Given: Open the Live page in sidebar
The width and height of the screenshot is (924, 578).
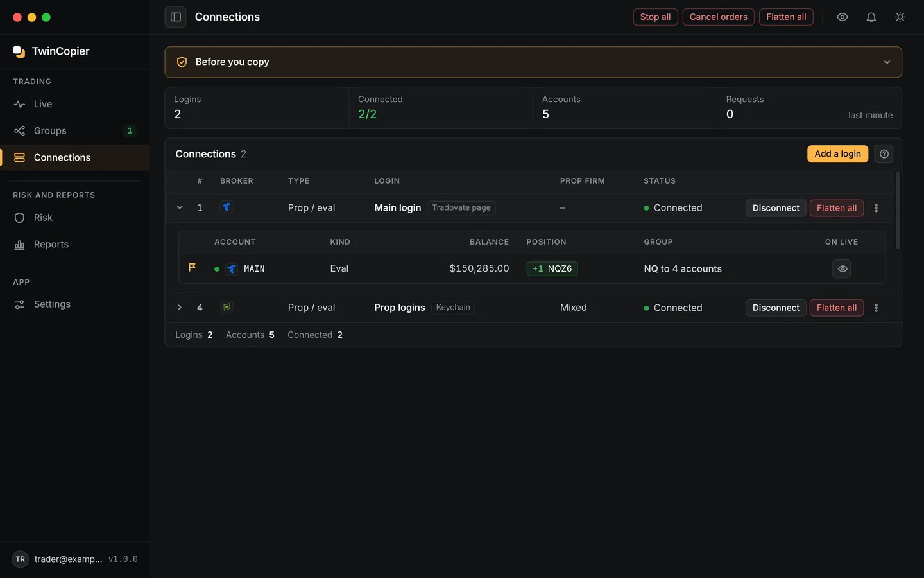Looking at the screenshot, I should (x=75, y=104).
